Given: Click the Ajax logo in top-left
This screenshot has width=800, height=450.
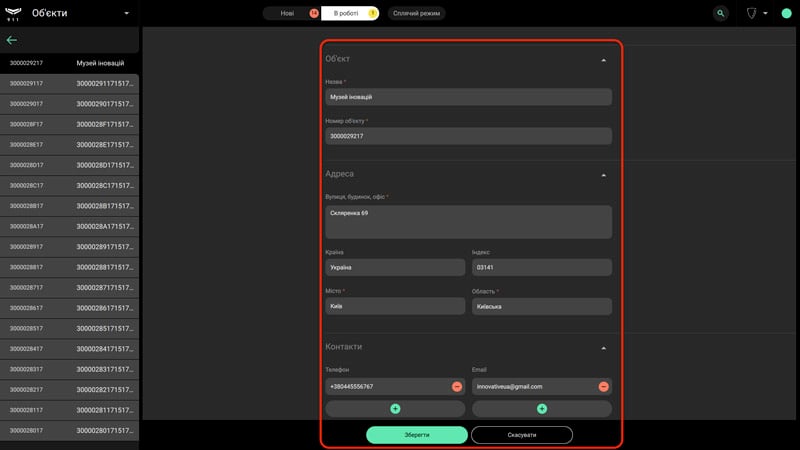Looking at the screenshot, I should [13, 13].
